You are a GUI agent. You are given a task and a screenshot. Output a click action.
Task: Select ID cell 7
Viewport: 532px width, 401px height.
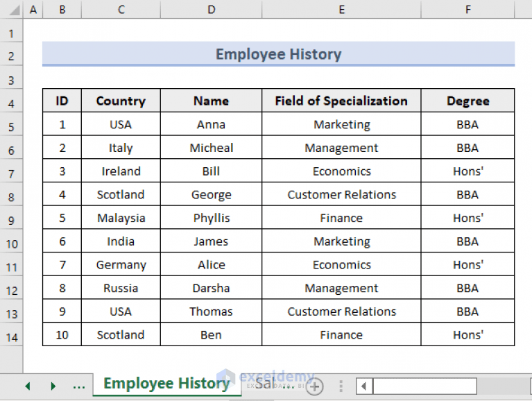(x=62, y=264)
